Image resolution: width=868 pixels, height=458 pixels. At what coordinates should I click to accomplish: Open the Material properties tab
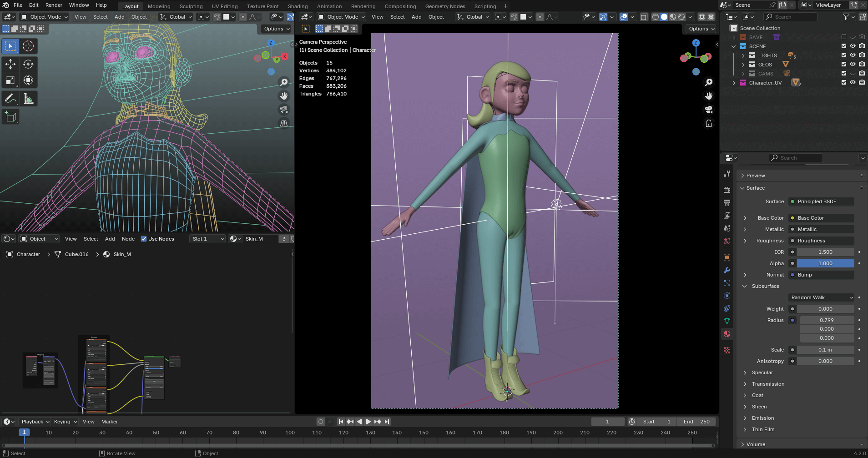point(727,334)
